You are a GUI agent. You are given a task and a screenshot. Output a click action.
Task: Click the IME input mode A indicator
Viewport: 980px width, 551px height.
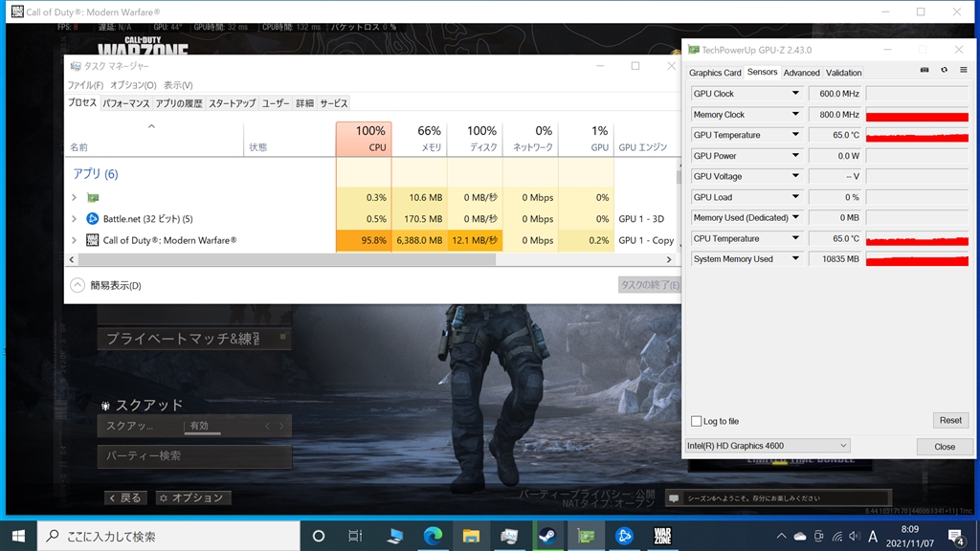pyautogui.click(x=873, y=536)
